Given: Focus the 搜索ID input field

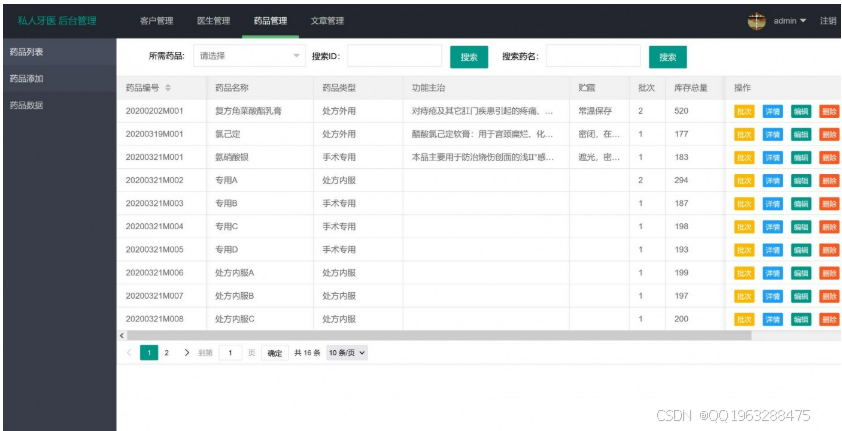Looking at the screenshot, I should [x=394, y=56].
